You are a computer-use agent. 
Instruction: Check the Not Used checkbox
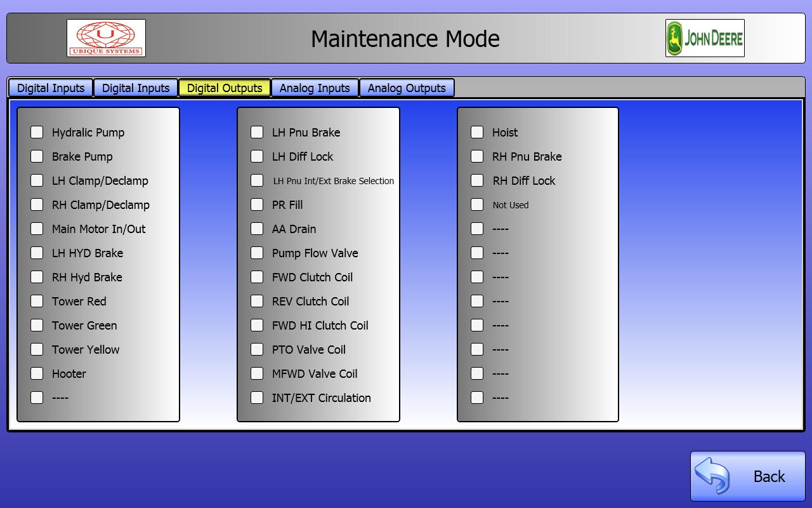coord(477,204)
